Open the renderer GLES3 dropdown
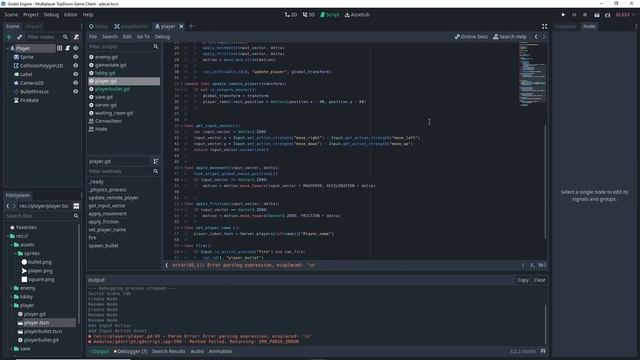Screen dimensions: 640x360 (625, 15)
